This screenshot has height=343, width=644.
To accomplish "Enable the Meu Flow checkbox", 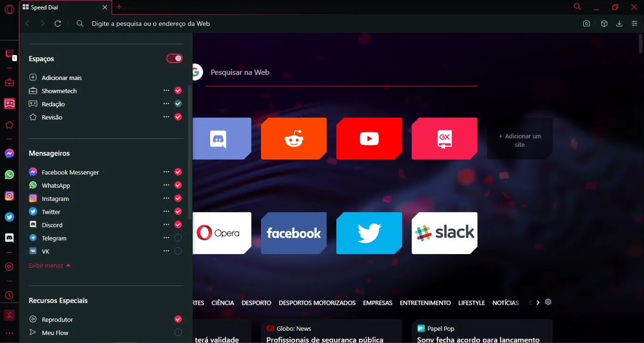I will tap(178, 332).
